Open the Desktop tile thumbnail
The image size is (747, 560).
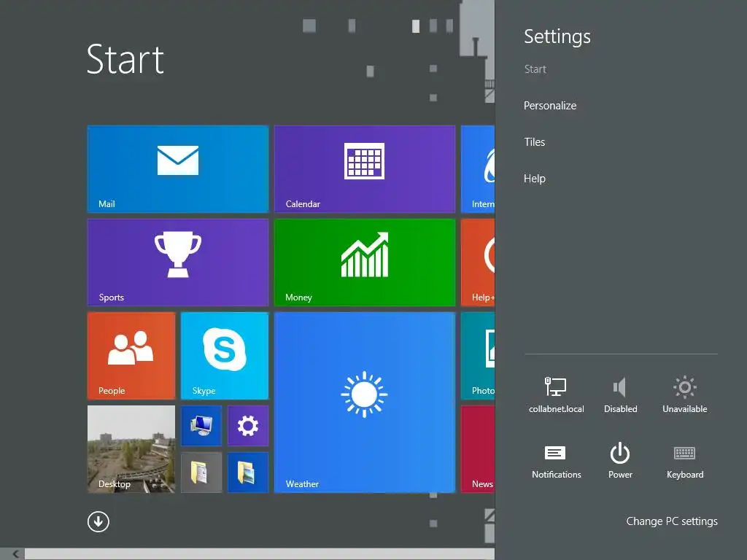click(x=131, y=448)
